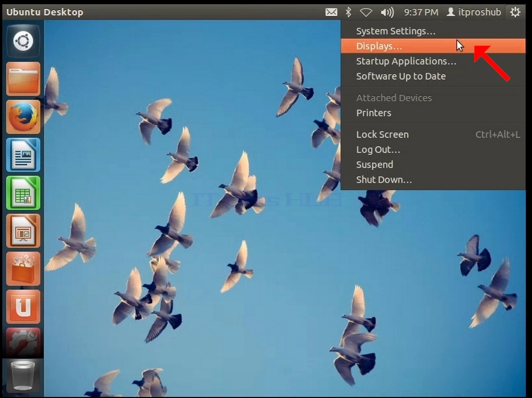Open the network Wi-Fi indicator
Screen dimensions: 532x398
[366, 12]
